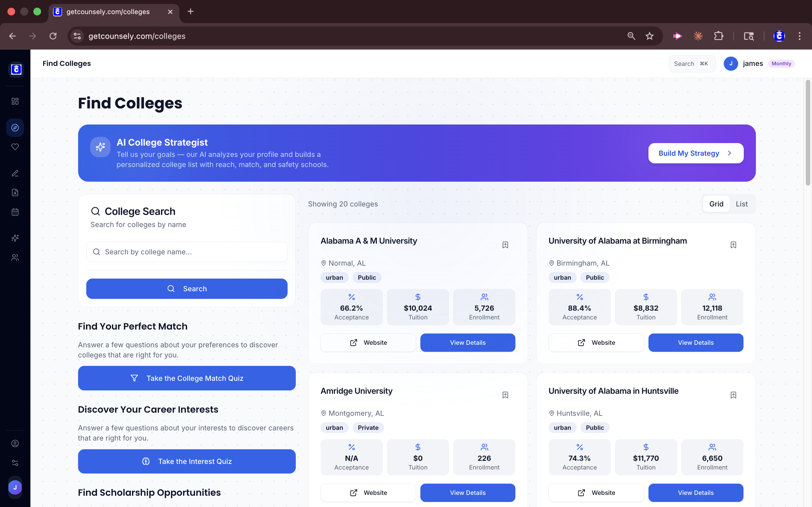Click the Build My Strategy button

(695, 153)
